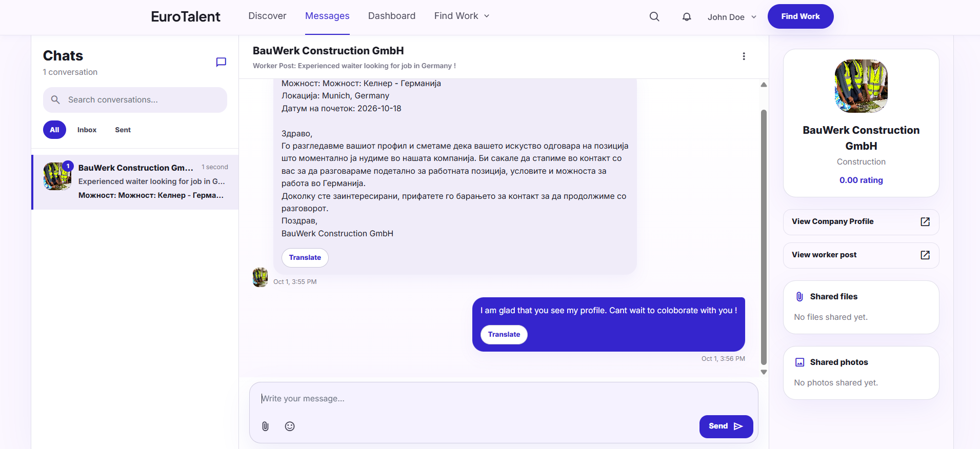Click the Search conversations field
Screen dimensions: 980x449
click(135, 100)
